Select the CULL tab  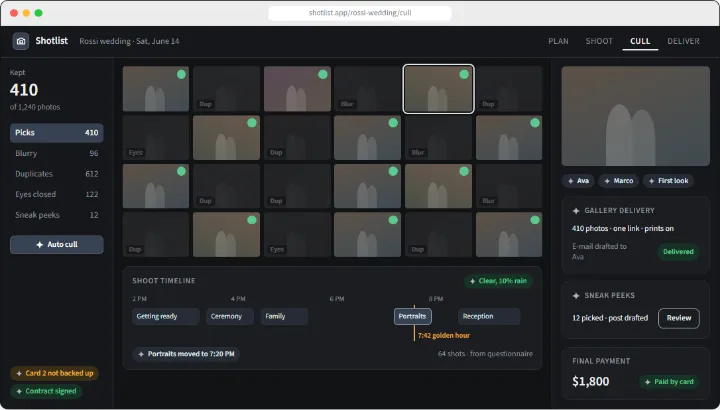(640, 41)
